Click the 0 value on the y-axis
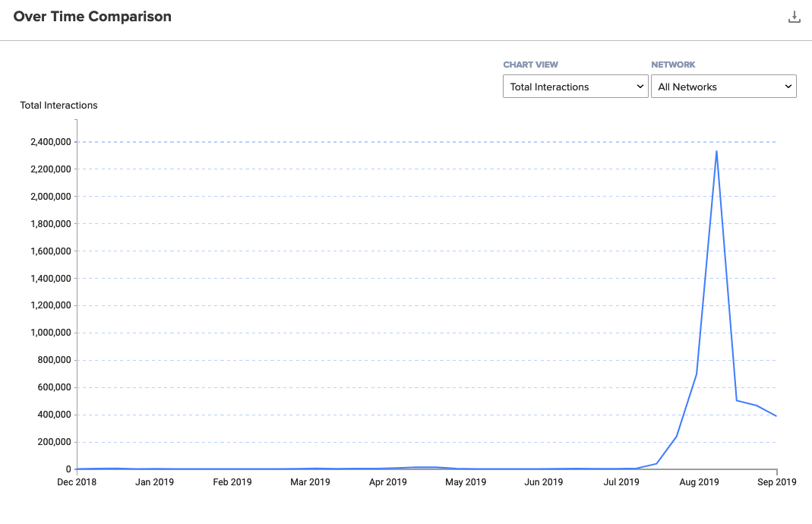This screenshot has height=524, width=812. 68,469
